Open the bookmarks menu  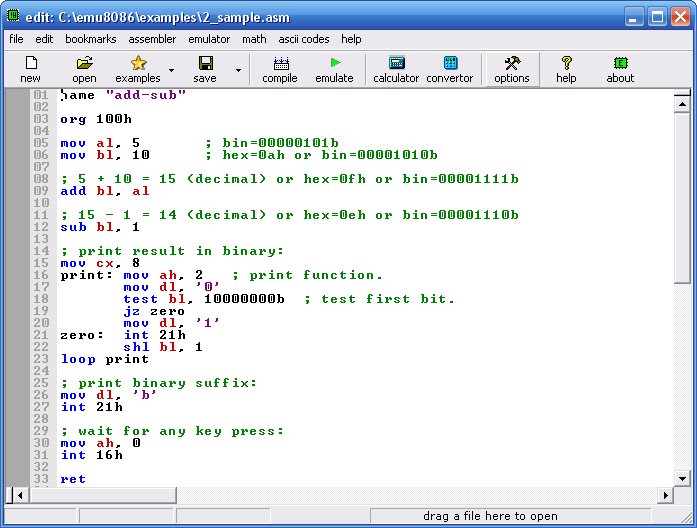pyautogui.click(x=91, y=39)
